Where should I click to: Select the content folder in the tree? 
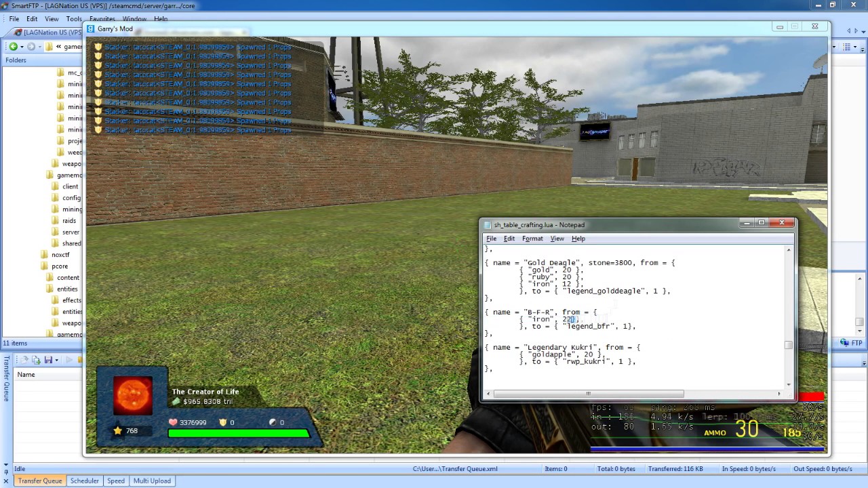68,278
